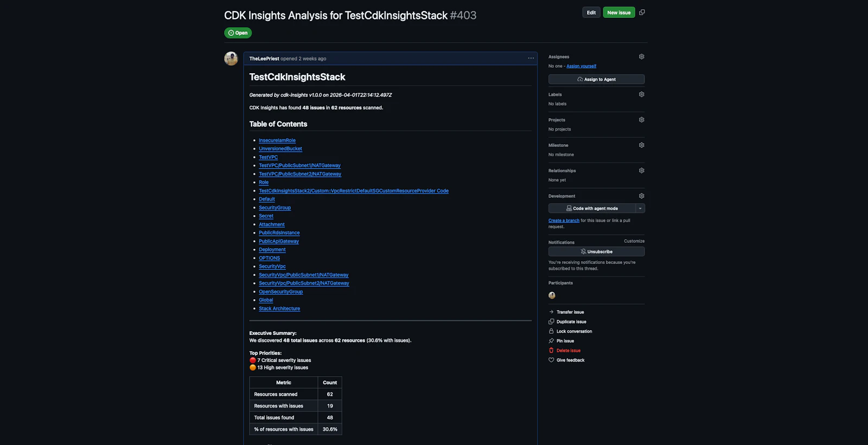
Task: Open Default contents link
Action: coord(267,199)
